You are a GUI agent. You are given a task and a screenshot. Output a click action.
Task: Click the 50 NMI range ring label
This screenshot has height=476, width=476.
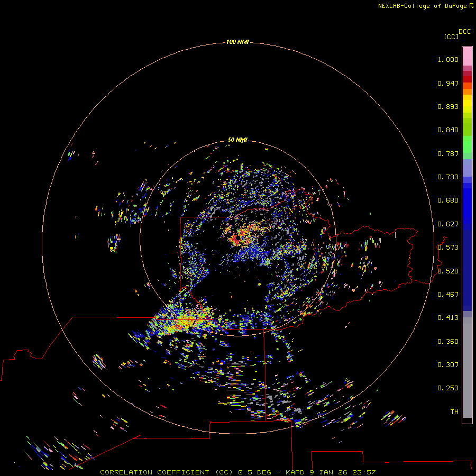[237, 140]
